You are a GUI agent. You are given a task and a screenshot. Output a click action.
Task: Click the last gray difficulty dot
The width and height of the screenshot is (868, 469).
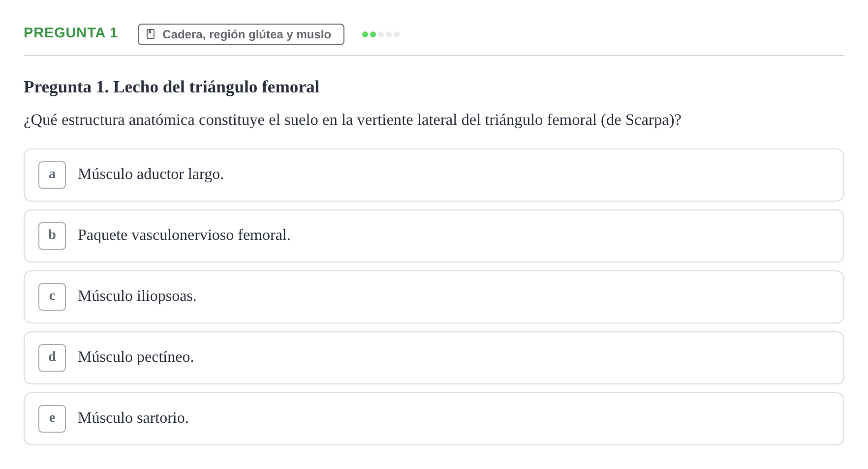(397, 34)
